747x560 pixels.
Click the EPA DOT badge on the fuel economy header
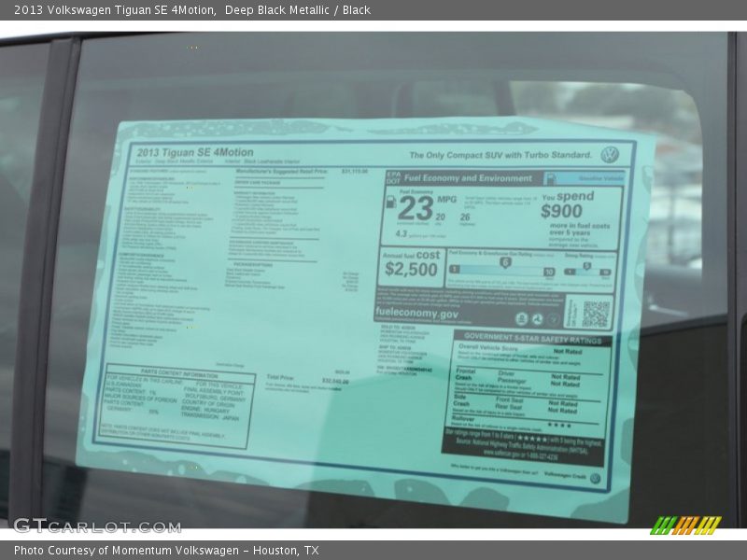pos(393,177)
